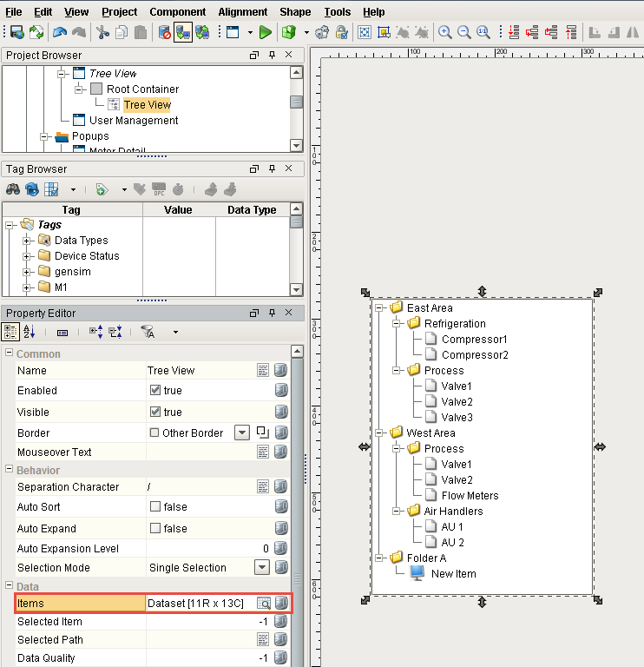Pin the Project Browser panel
The width and height of the screenshot is (644, 667).
pos(272,55)
